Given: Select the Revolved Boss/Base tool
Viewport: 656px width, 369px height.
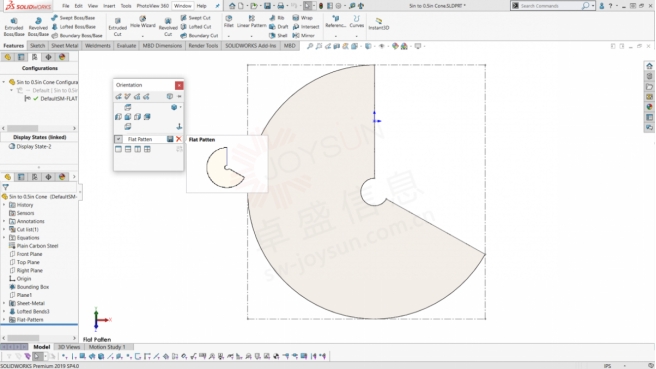Looking at the screenshot, I should [x=38, y=27].
